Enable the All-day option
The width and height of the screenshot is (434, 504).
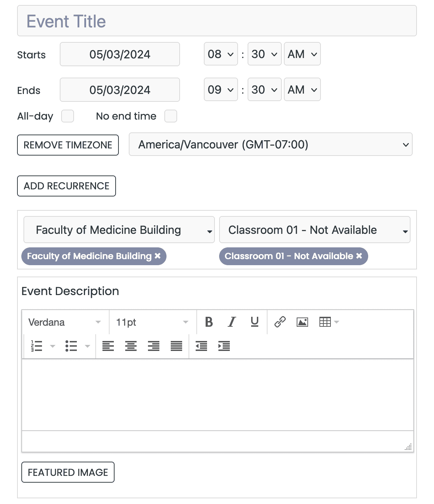click(x=68, y=116)
